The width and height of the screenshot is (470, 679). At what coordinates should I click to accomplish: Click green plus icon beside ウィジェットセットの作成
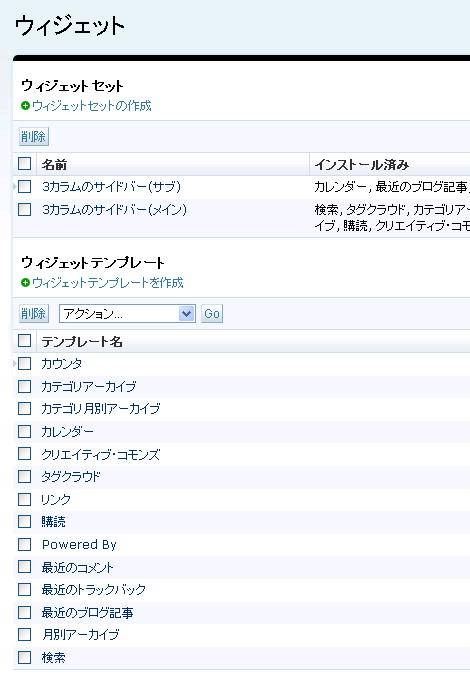pyautogui.click(x=26, y=106)
